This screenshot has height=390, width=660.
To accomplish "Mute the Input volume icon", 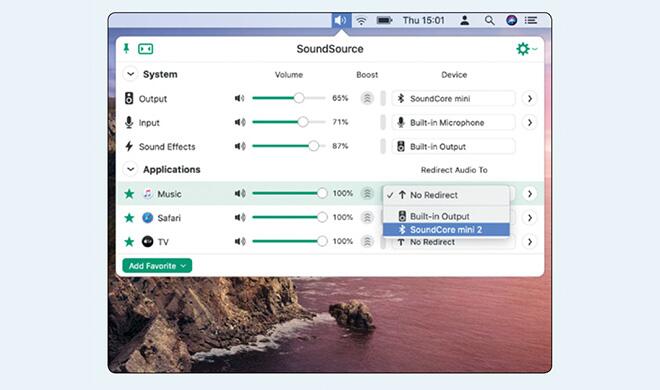I will (x=240, y=122).
